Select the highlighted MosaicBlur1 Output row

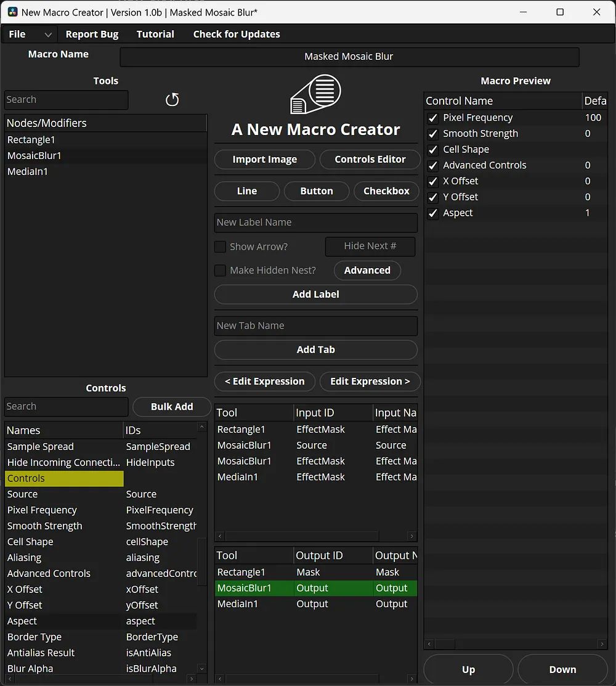[315, 588]
